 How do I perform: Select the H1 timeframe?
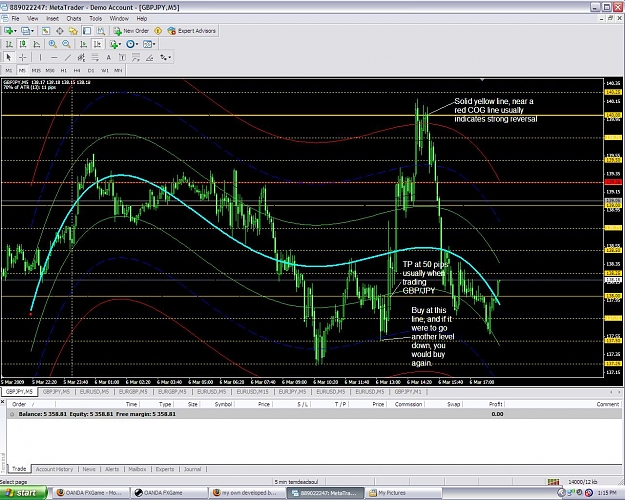pyautogui.click(x=63, y=71)
